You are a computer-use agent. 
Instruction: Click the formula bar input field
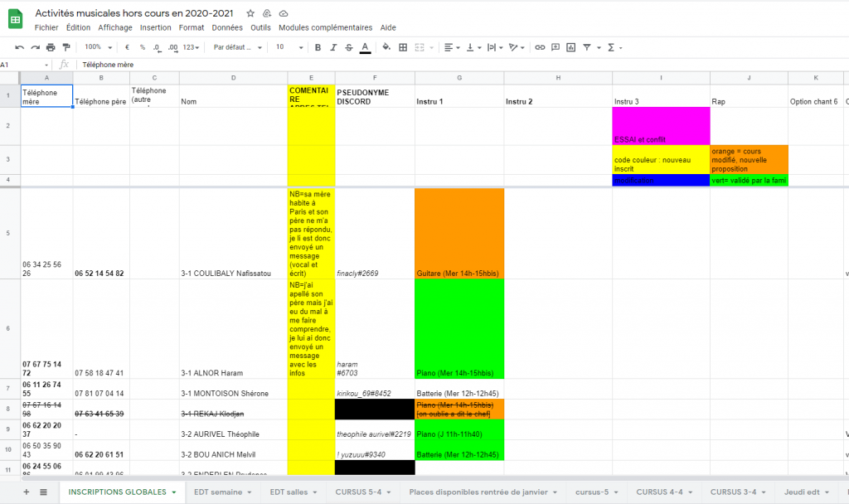(415, 64)
